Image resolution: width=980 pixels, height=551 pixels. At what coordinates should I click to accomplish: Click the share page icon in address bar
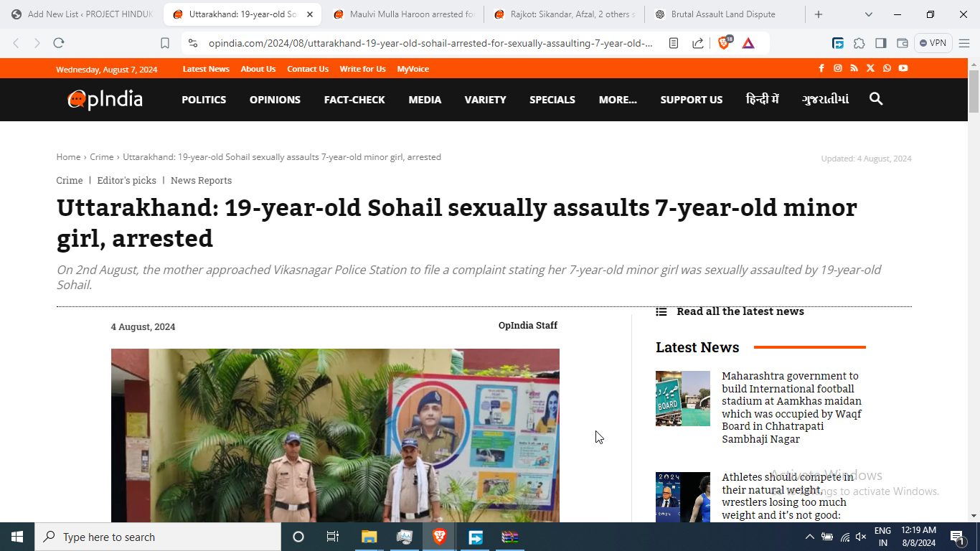click(697, 43)
